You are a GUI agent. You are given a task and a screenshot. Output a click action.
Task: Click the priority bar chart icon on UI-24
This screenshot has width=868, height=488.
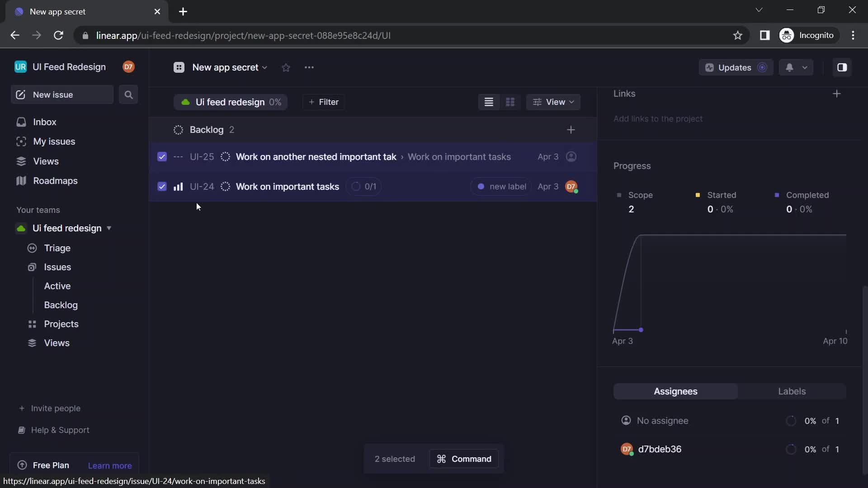(x=178, y=186)
